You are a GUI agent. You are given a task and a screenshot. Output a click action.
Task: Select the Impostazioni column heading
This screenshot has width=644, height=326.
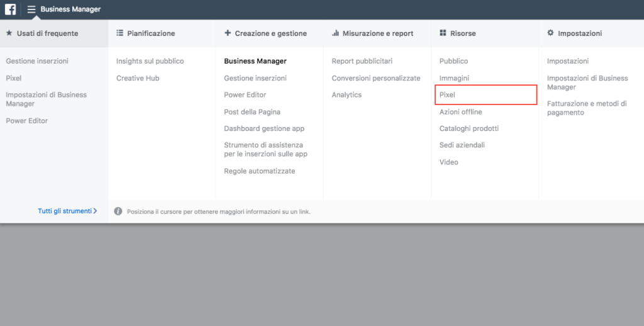[x=579, y=33]
